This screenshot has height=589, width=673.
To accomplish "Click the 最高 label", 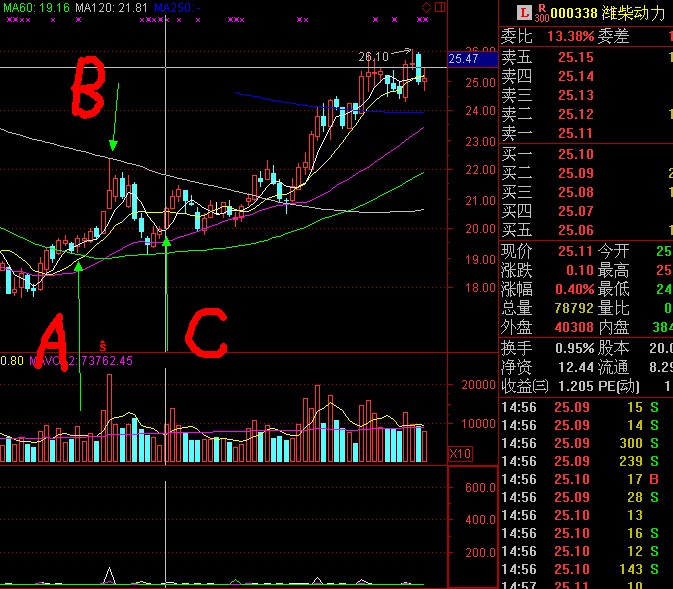I will click(613, 270).
